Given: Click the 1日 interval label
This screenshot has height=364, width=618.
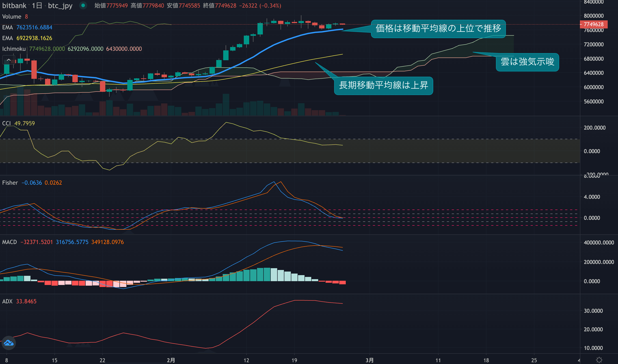Looking at the screenshot, I should 37,6.
